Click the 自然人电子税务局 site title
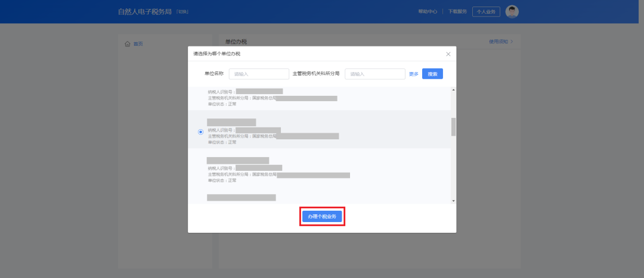The height and width of the screenshot is (278, 644). coord(145,12)
